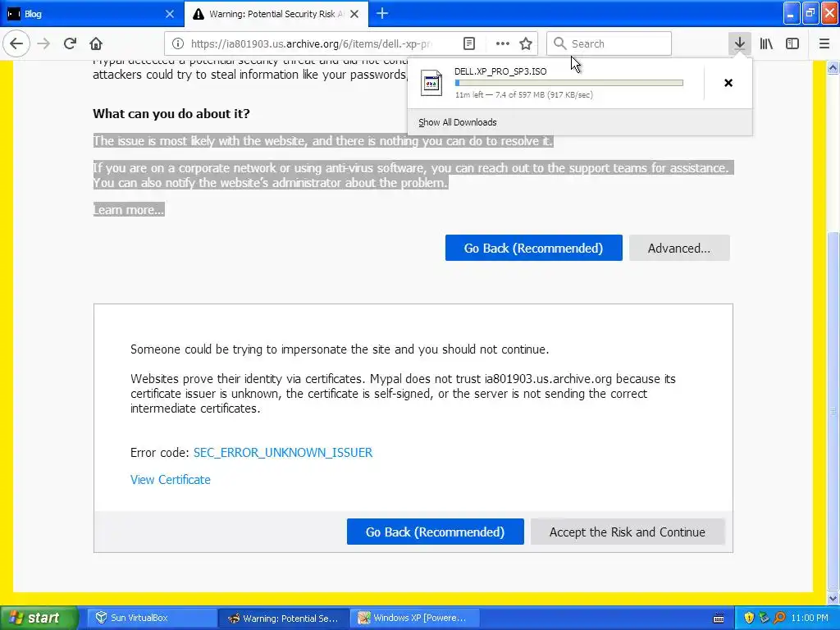Minimize the browser window
840x630 pixels.
click(792, 13)
